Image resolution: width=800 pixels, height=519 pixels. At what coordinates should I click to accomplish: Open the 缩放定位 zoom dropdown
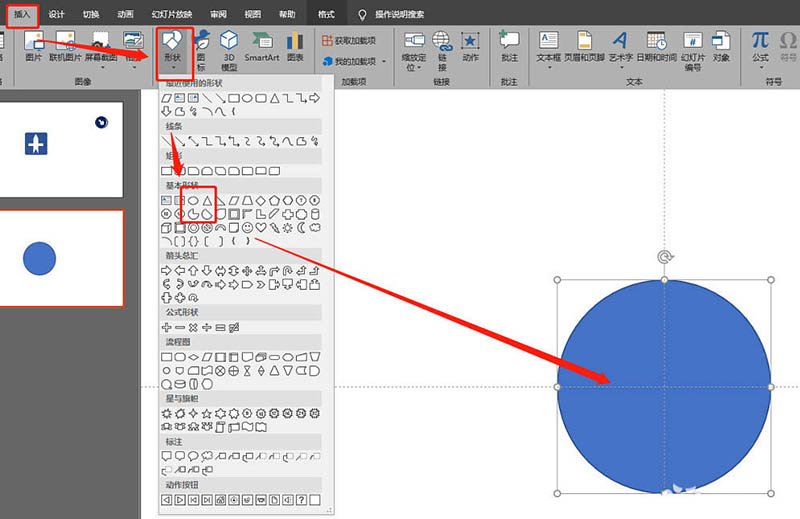point(414,51)
